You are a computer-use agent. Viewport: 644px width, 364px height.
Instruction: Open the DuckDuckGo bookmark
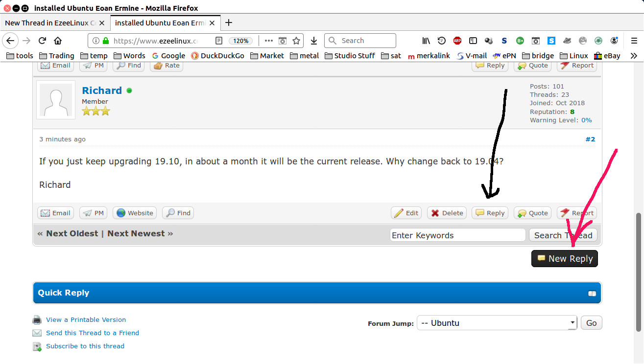coord(218,56)
